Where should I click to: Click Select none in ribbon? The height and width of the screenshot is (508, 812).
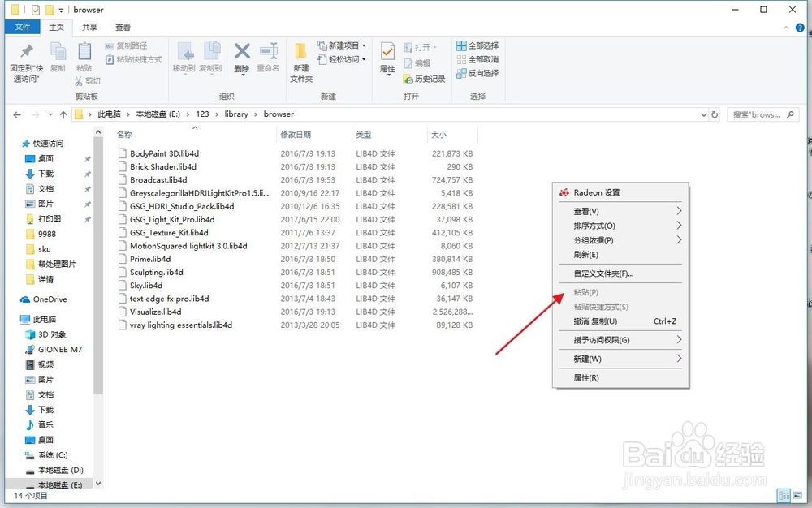click(x=477, y=59)
